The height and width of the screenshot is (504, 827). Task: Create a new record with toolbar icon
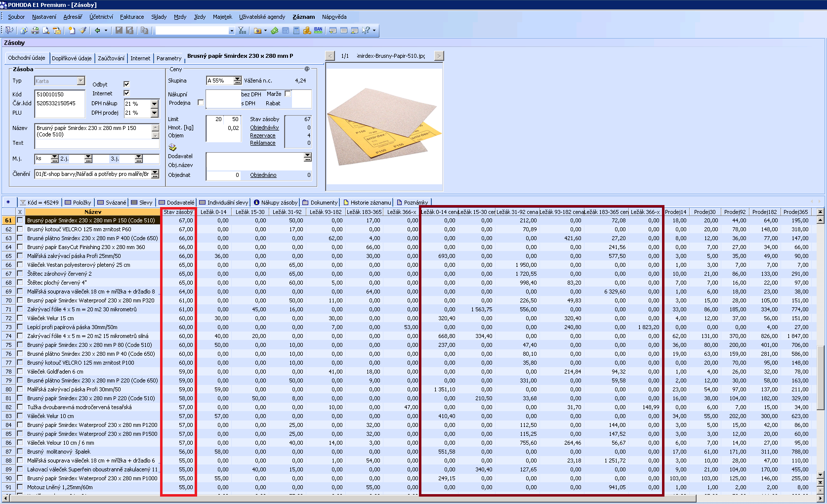[72, 30]
